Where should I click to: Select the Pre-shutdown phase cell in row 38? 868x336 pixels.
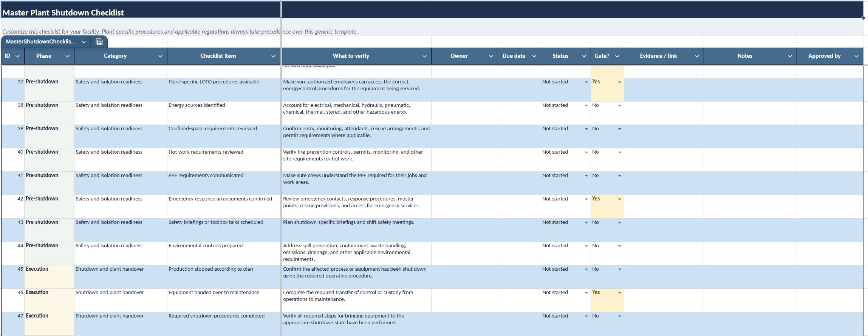click(49, 113)
